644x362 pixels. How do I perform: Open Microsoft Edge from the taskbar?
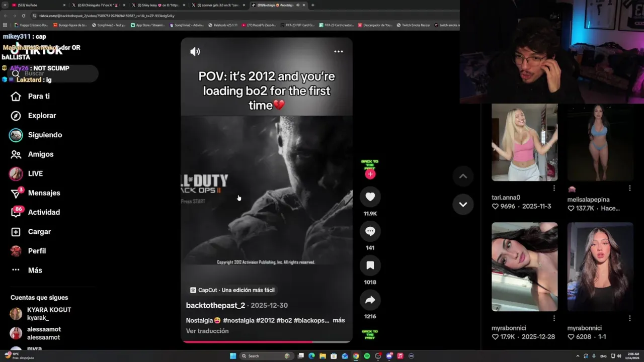[311, 356]
